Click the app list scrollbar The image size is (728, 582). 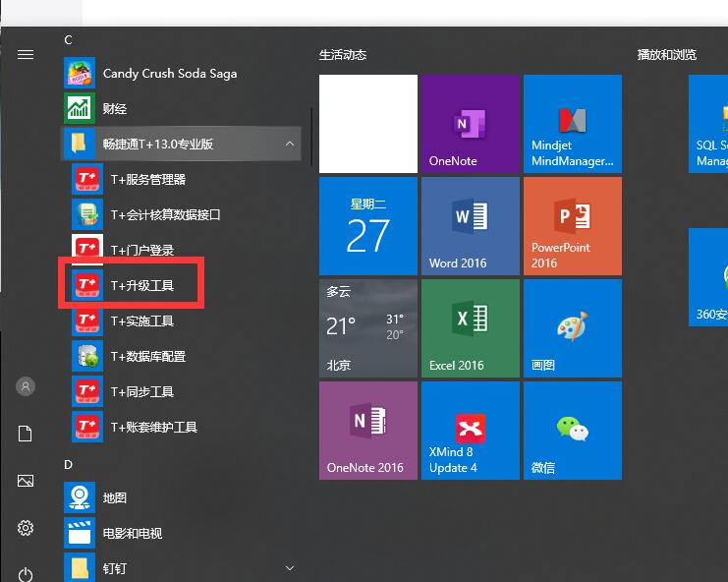click(x=310, y=137)
